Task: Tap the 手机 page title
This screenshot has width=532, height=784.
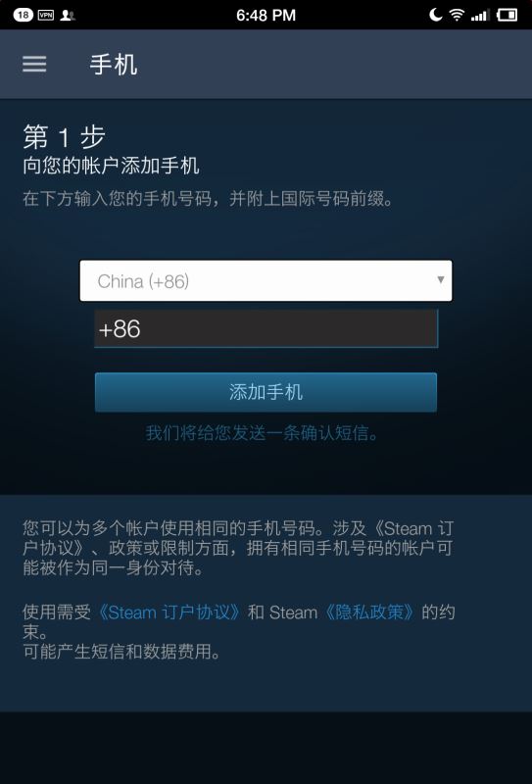Action: click(x=114, y=65)
